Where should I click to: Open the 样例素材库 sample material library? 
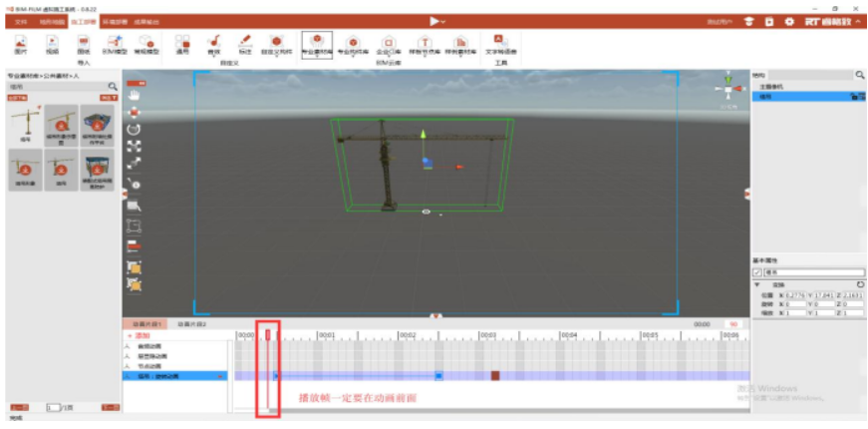[x=460, y=46]
